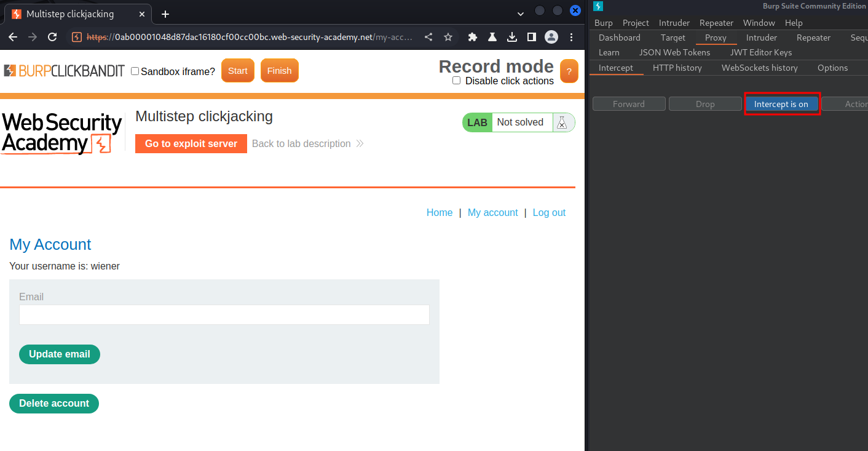The image size is (868, 451).
Task: Click the Burp Suite window icon
Action: [x=598, y=6]
